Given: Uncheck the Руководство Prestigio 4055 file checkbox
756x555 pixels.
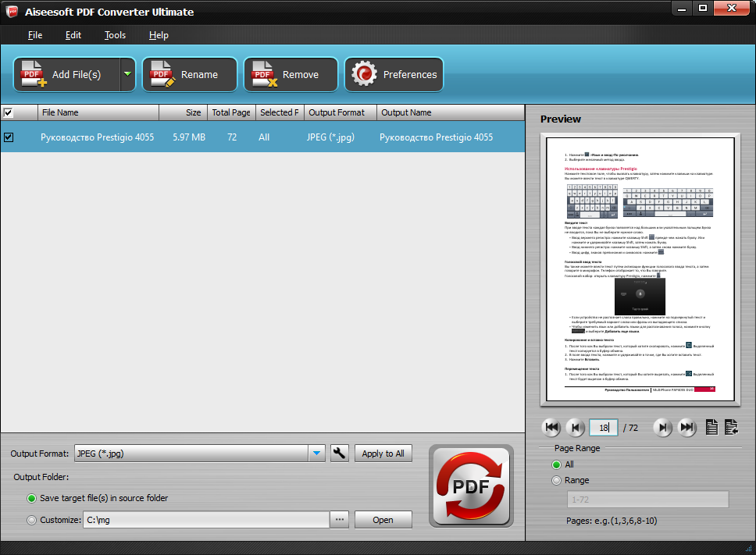Looking at the screenshot, I should 9,137.
